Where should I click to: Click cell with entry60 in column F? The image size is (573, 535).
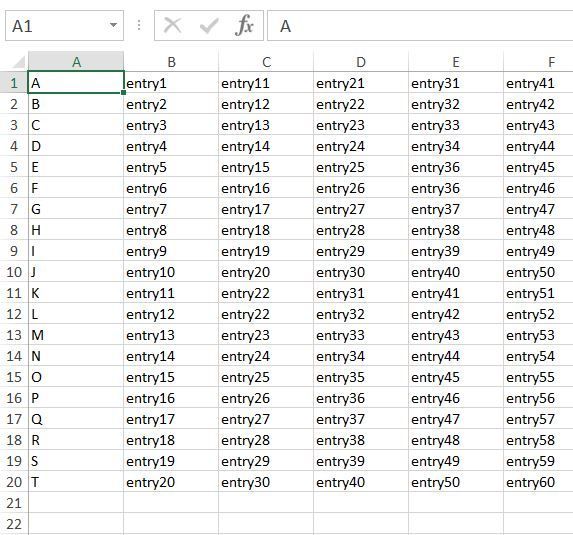coord(538,481)
